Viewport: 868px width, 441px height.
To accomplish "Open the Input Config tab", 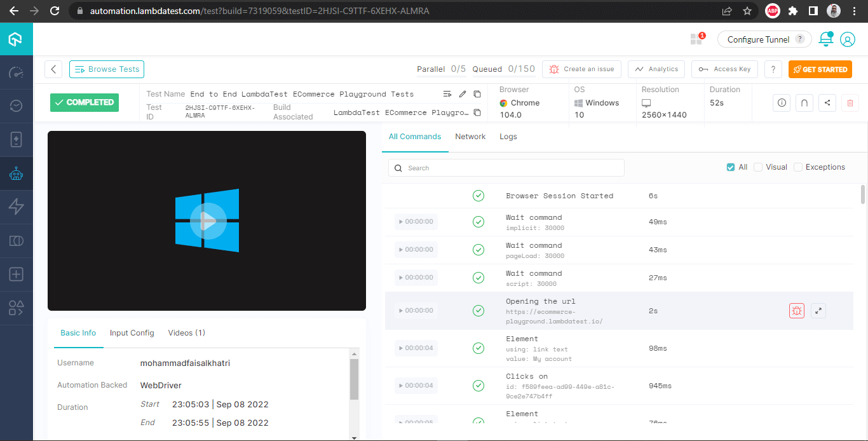I will click(132, 332).
